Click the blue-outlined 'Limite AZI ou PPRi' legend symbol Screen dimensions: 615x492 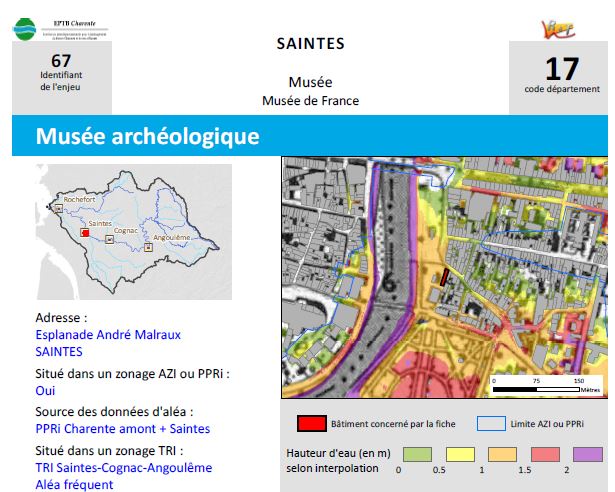pyautogui.click(x=491, y=424)
